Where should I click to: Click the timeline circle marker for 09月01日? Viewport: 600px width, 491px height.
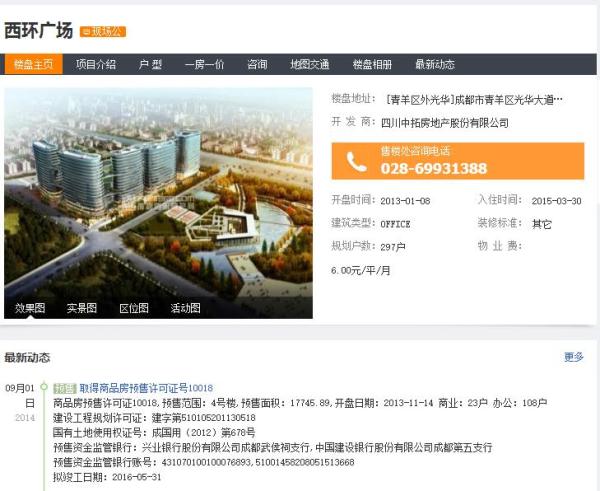click(44, 387)
